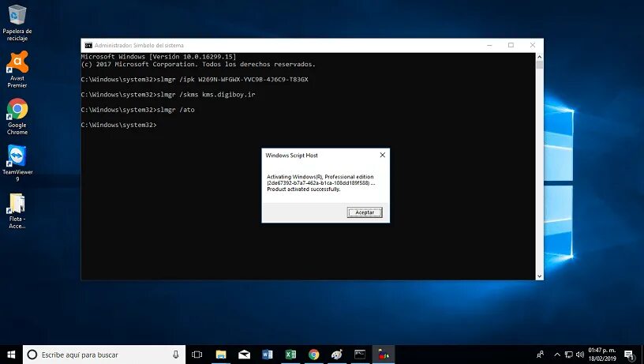Click the 'Product activated successfully.' message text
The image size is (644, 364).
(x=304, y=190)
